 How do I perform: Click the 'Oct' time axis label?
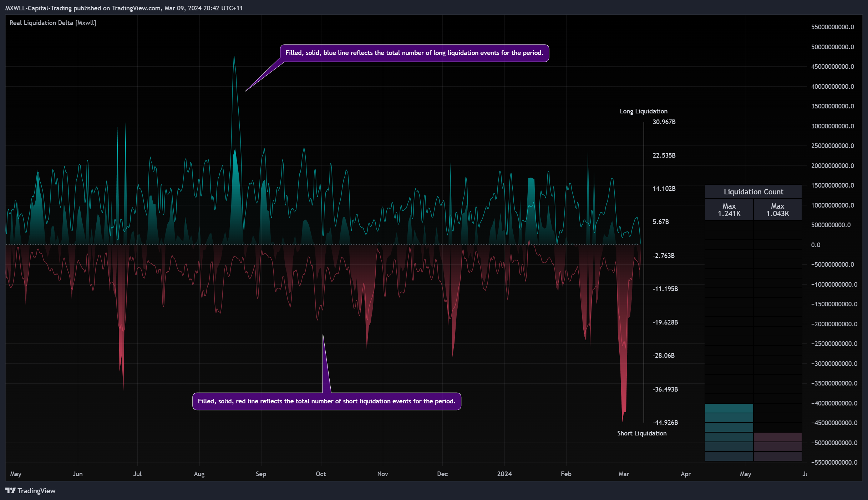tap(321, 474)
